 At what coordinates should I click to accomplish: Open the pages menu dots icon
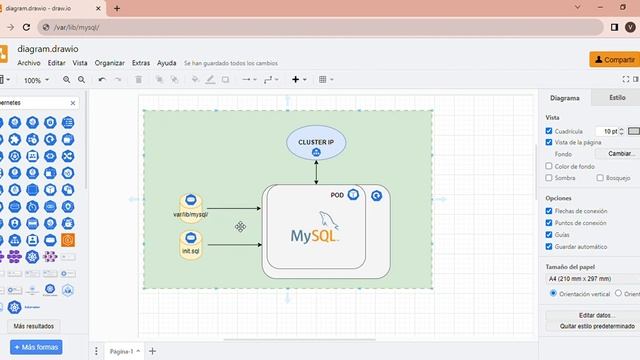tap(96, 351)
